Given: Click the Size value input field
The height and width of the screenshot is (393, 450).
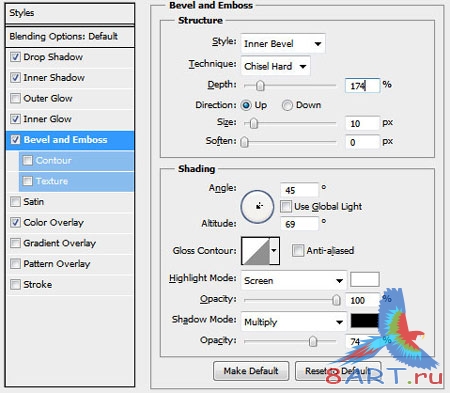Looking at the screenshot, I should tap(362, 123).
